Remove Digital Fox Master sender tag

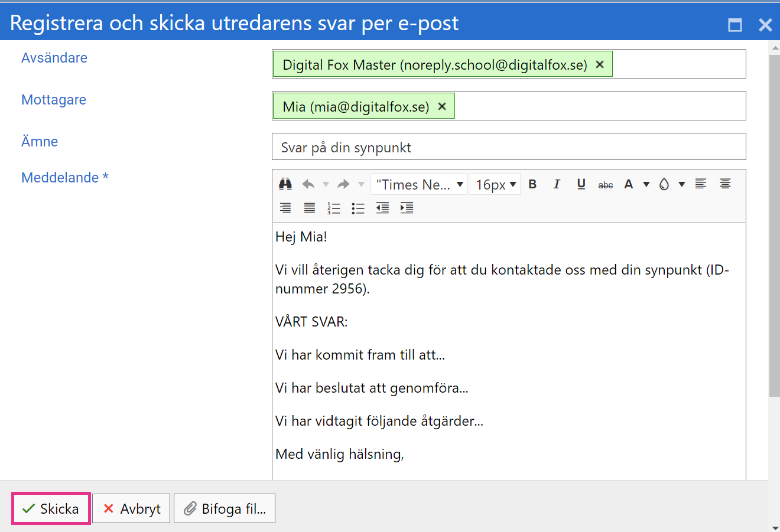600,64
